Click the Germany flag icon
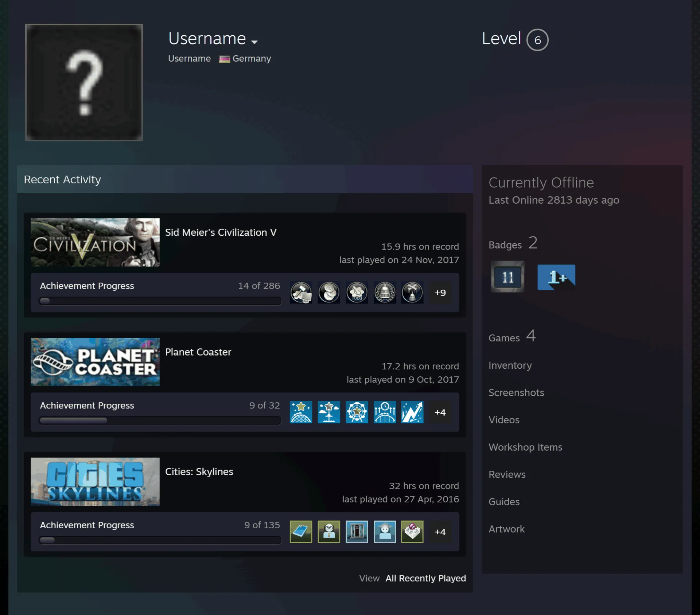 (x=225, y=59)
